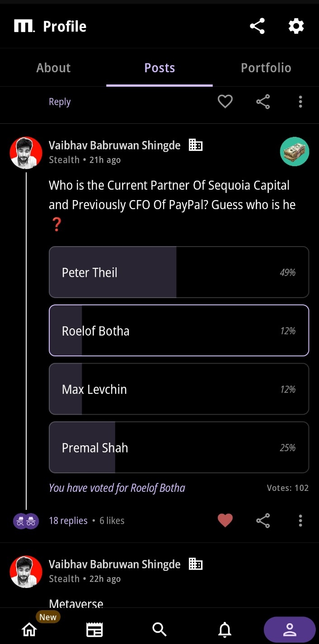Share this profile from the top header
This screenshot has width=319, height=644.
click(x=257, y=26)
